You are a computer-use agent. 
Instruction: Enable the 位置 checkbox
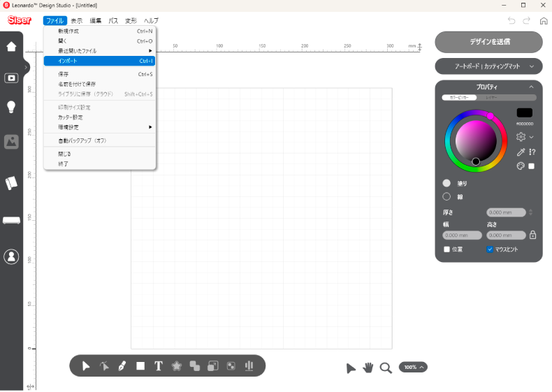[446, 249]
